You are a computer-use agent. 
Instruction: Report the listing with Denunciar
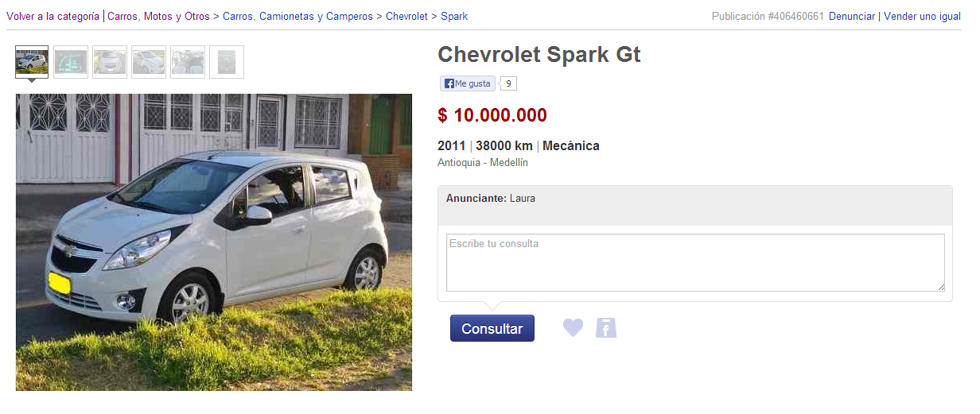(x=852, y=16)
